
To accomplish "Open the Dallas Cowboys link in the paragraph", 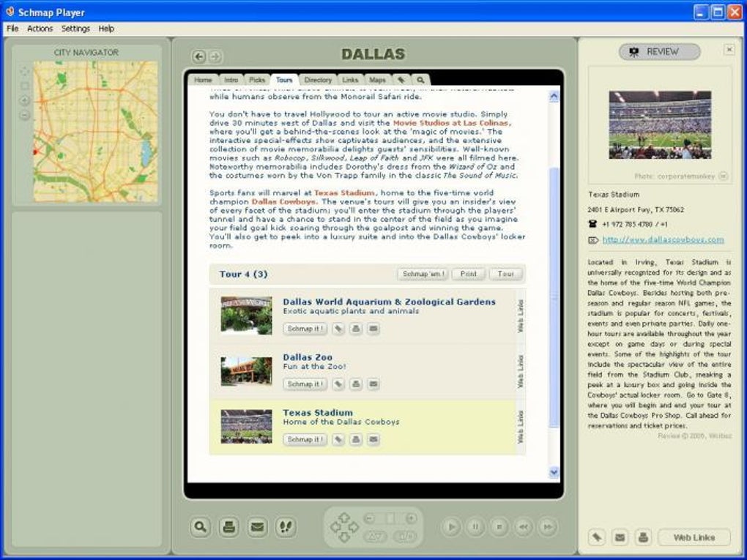I will (283, 201).
